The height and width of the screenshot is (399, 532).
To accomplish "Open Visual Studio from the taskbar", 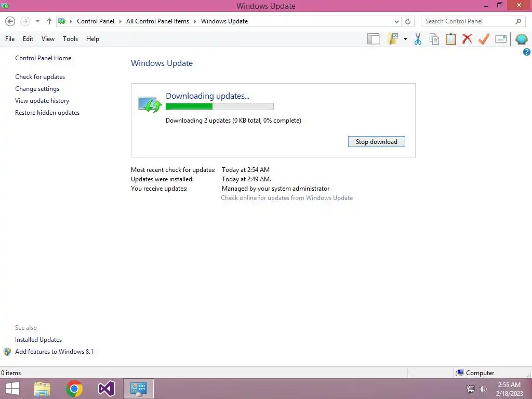I will click(x=106, y=389).
